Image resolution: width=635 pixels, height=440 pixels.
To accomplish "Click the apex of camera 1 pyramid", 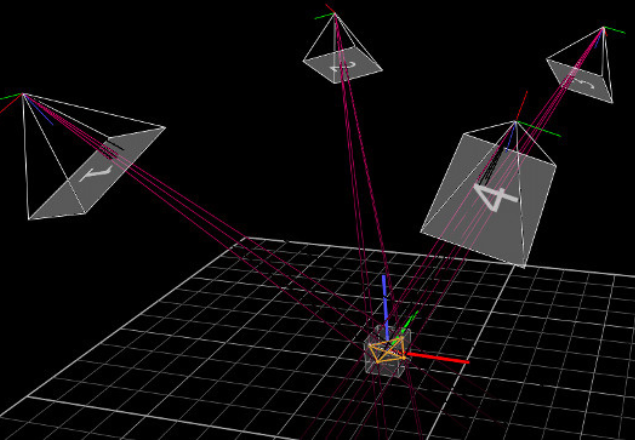I will 24,95.
